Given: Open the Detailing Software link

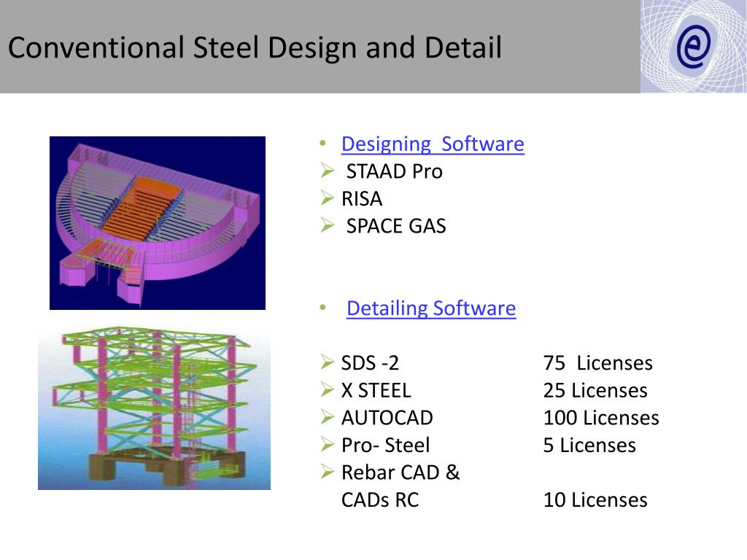Looking at the screenshot, I should pyautogui.click(x=431, y=308).
